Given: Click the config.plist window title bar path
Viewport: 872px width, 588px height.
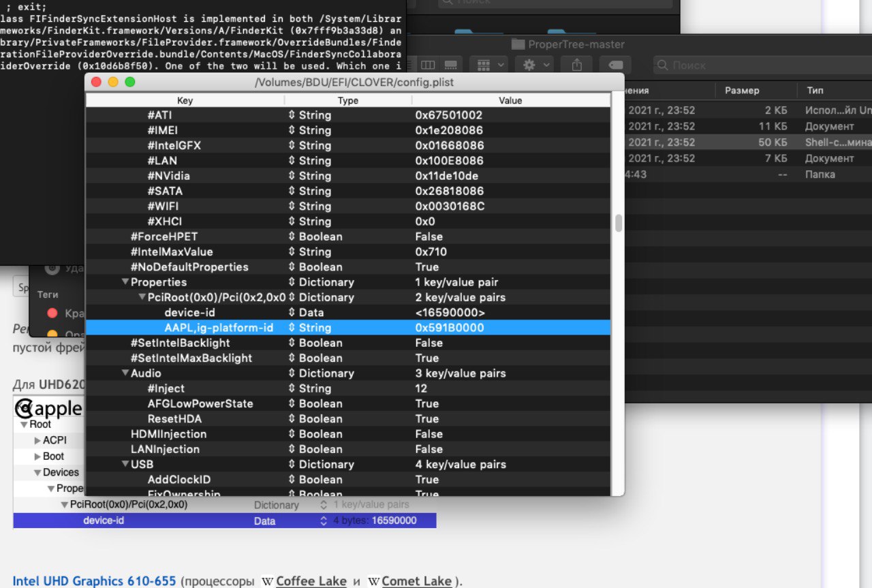Looking at the screenshot, I should [x=354, y=82].
